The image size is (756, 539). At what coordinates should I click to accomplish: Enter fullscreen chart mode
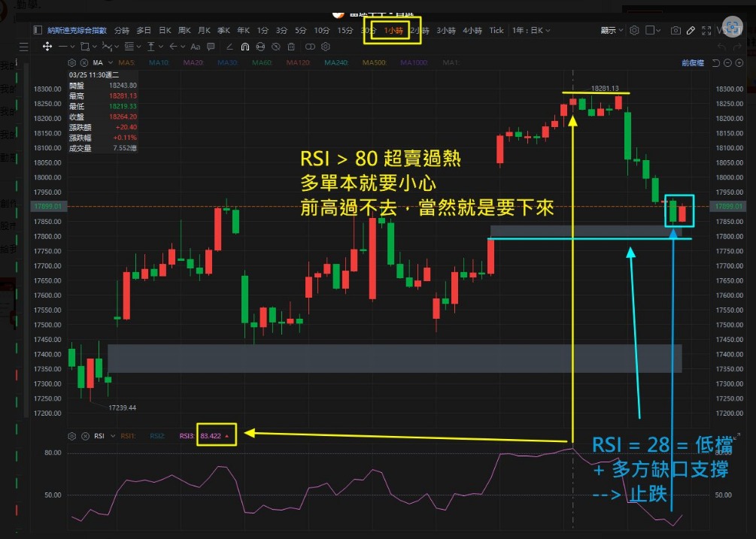(x=707, y=30)
